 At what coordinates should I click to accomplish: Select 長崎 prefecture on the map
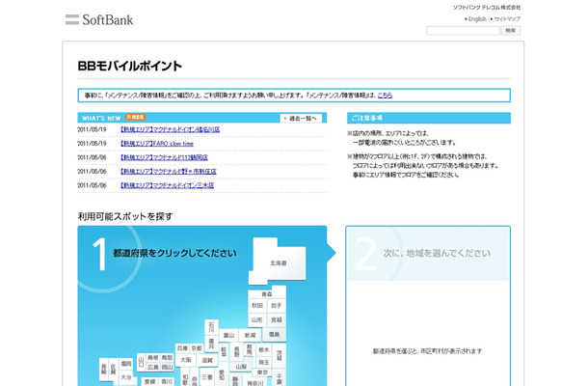tap(104, 369)
